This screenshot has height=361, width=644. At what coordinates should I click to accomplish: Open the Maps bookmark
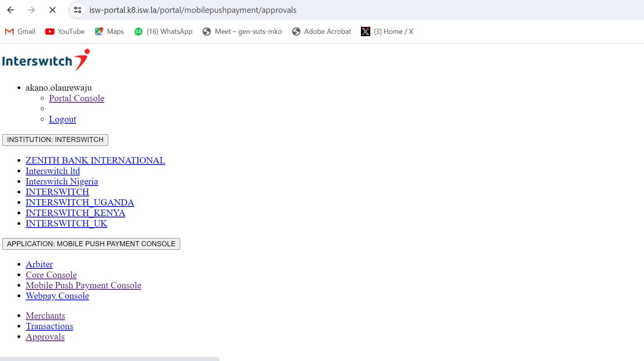coord(109,32)
